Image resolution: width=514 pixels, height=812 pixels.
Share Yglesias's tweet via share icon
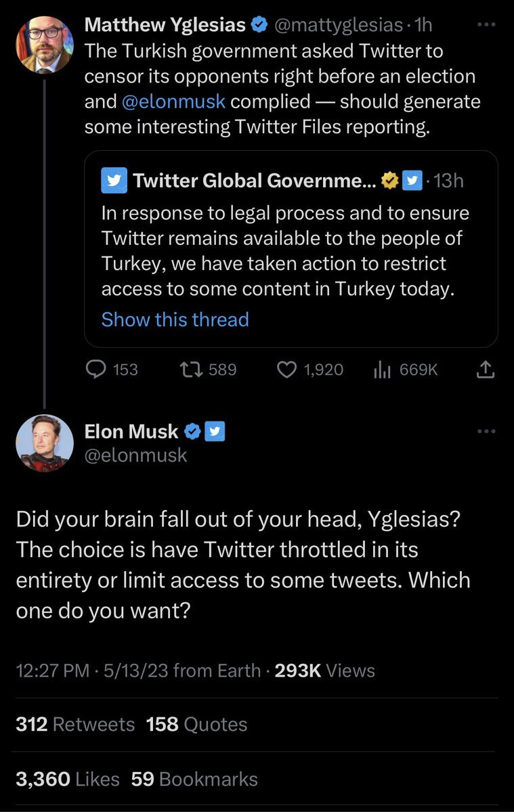click(487, 369)
